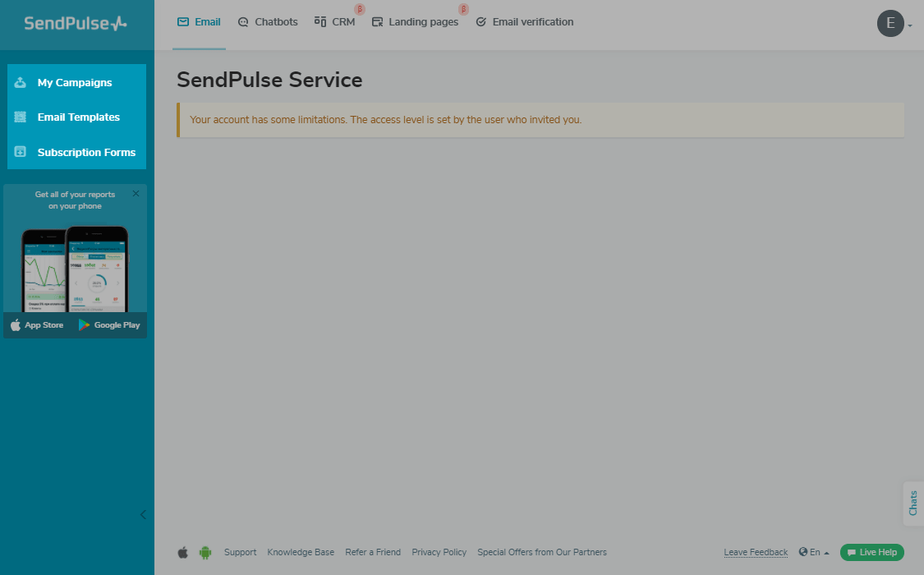Image resolution: width=924 pixels, height=575 pixels.
Task: Click the Email verification checkmark icon
Action: pos(480,22)
